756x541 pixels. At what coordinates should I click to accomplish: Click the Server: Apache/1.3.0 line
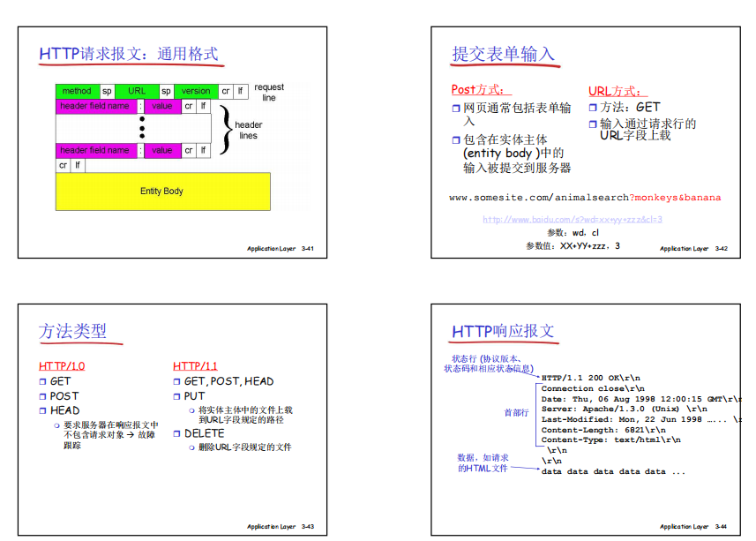point(624,409)
